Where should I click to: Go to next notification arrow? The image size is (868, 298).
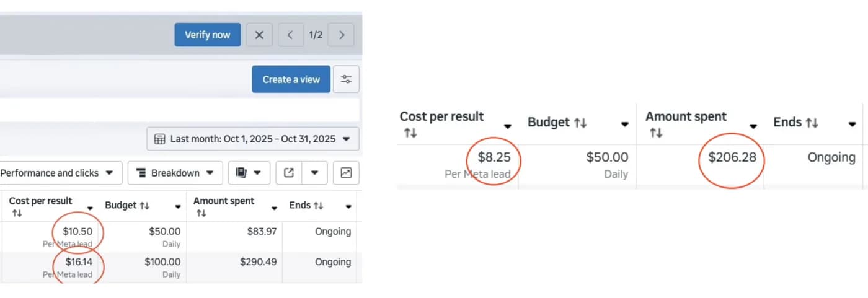point(341,35)
